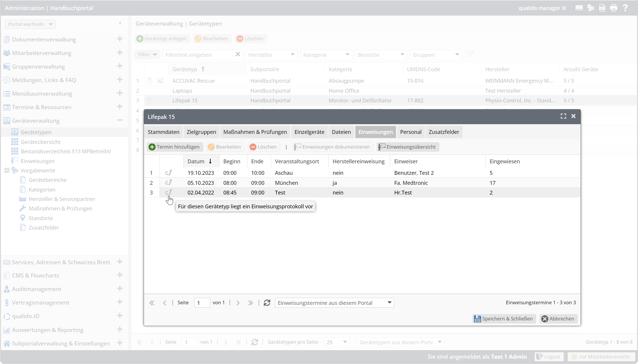Close the Lifepak 15 dialog
The image size is (638, 364).
pos(573,116)
